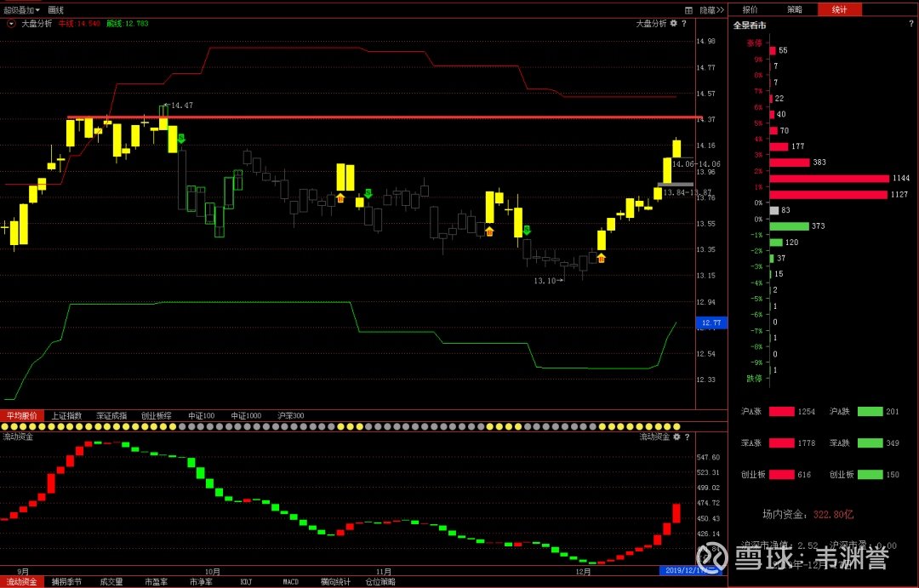Click the panel layout grid icon
Viewport: 919px width, 588px height.
(x=688, y=10)
